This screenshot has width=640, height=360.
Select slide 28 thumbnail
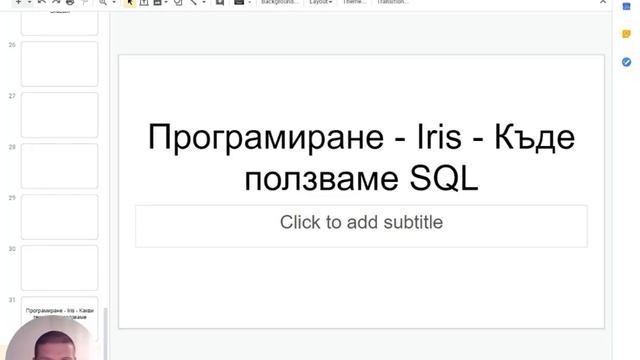(x=60, y=166)
